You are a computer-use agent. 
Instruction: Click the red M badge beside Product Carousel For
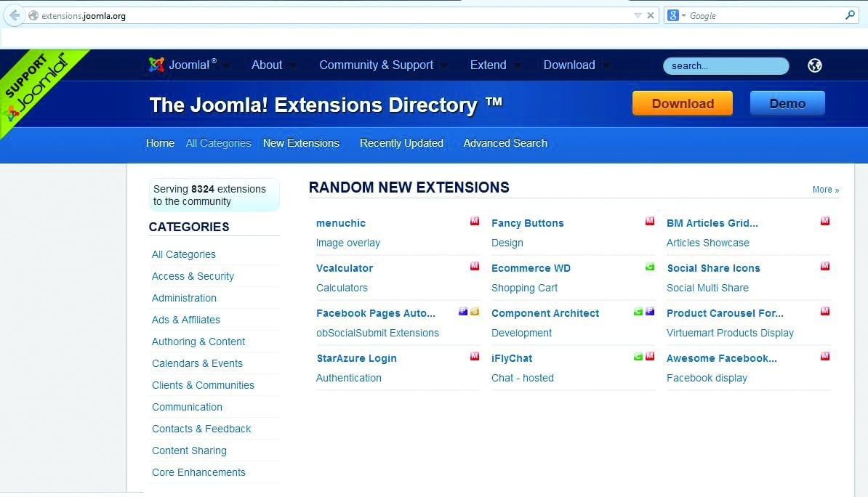(825, 312)
